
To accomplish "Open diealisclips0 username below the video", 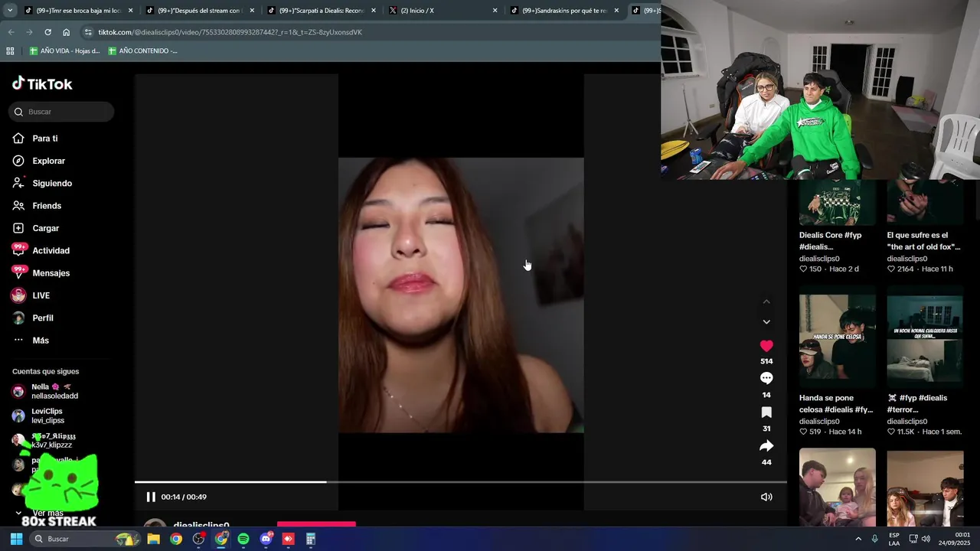I will [x=201, y=526].
